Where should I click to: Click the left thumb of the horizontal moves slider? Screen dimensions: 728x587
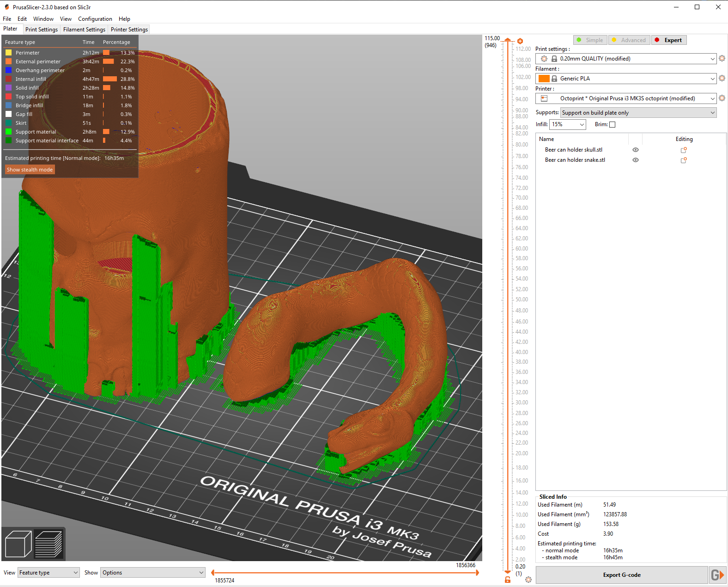coord(212,573)
